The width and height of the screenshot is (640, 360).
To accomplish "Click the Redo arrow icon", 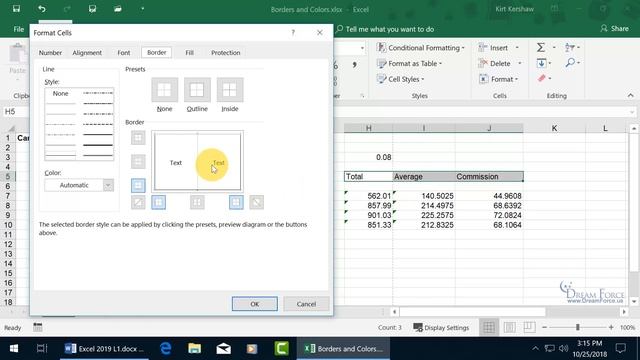I will coord(67,9).
